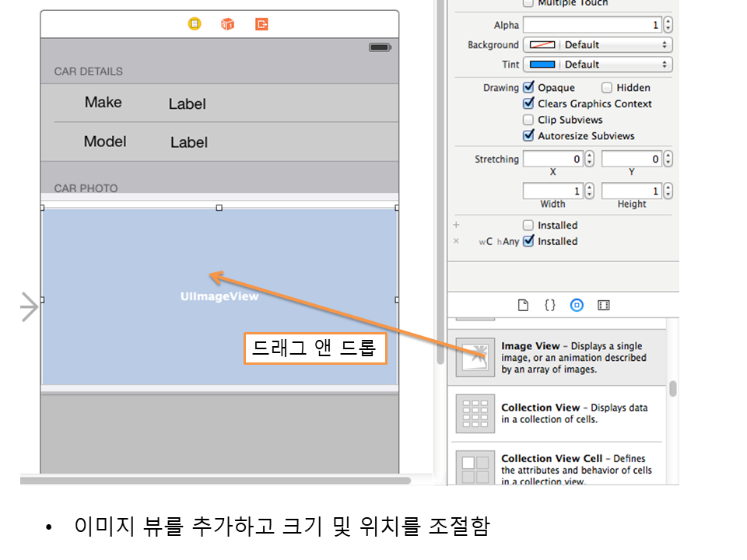The height and width of the screenshot is (560, 747).
Task: Click the Alpha value stepper
Action: point(668,26)
